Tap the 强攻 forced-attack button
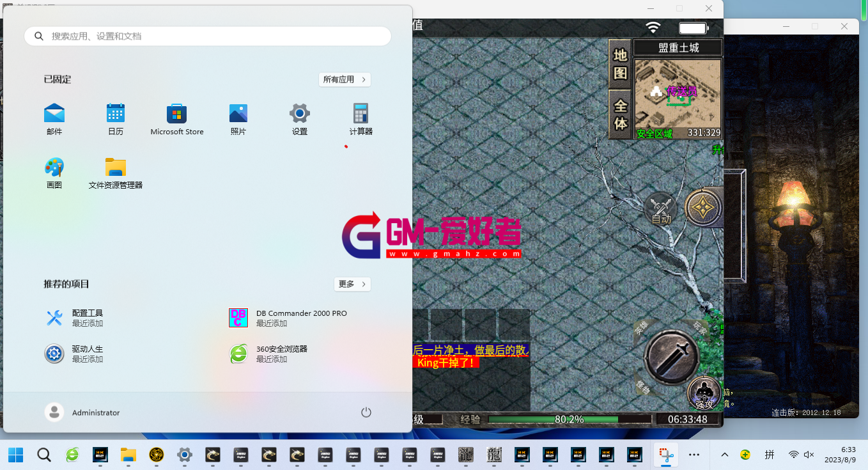Viewport: 868px width, 470px height. [704, 394]
